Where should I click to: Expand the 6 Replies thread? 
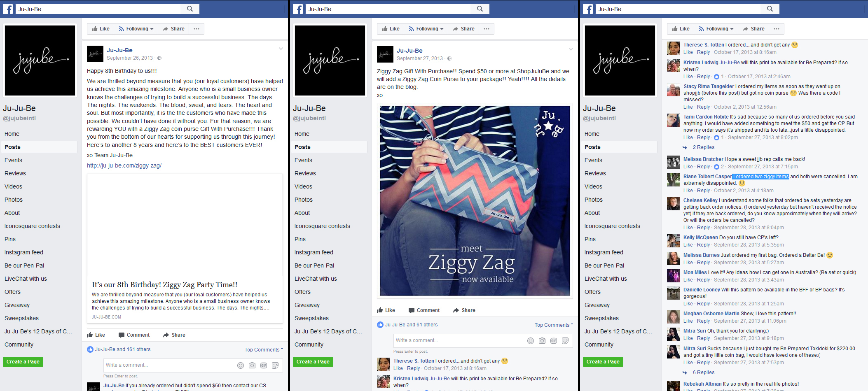click(x=703, y=372)
